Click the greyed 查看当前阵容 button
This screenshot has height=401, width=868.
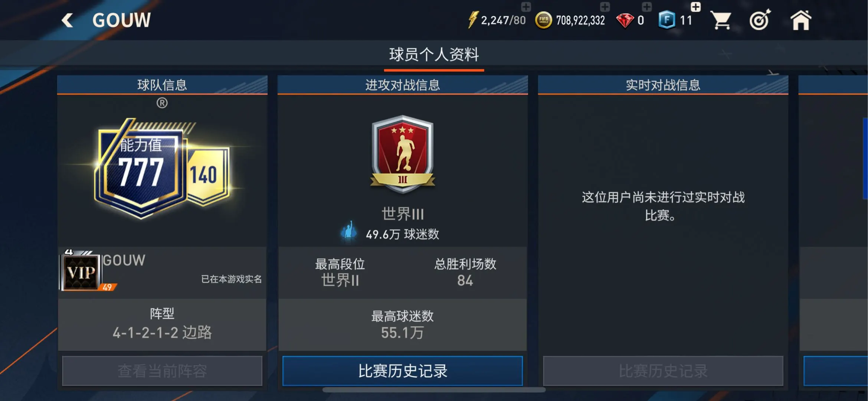click(x=162, y=371)
